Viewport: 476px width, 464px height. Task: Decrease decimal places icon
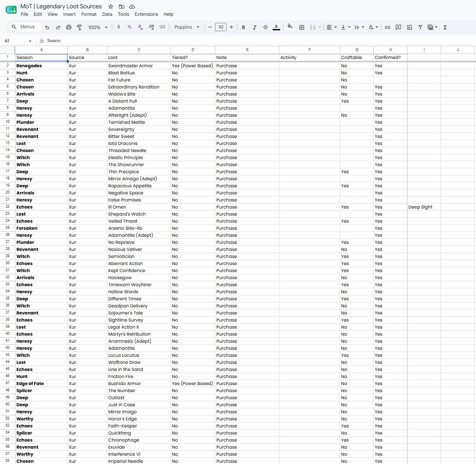140,27
